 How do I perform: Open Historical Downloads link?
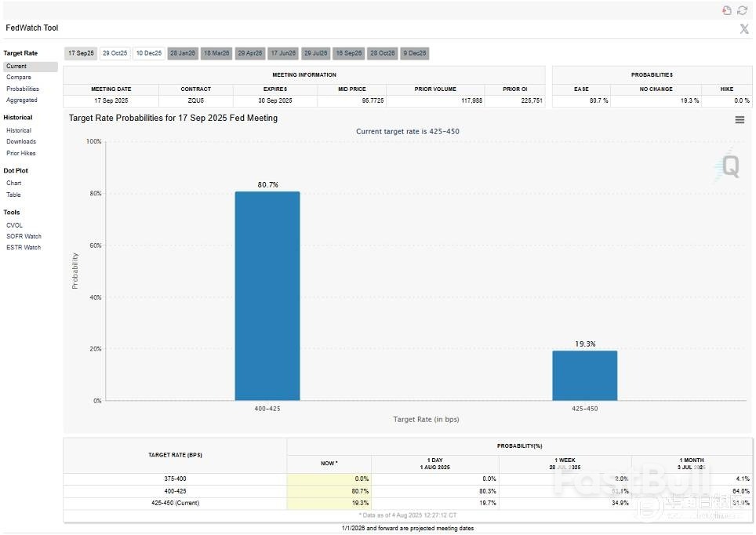21,142
